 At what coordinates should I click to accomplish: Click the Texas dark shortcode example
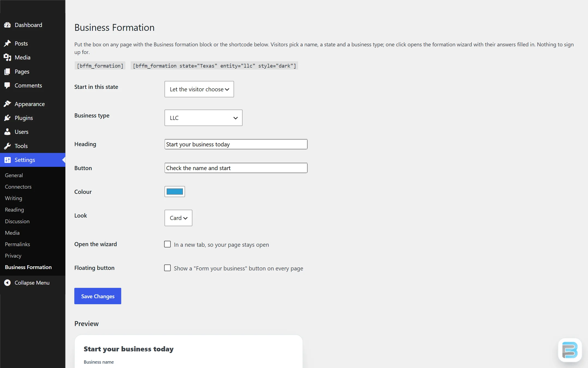215,66
